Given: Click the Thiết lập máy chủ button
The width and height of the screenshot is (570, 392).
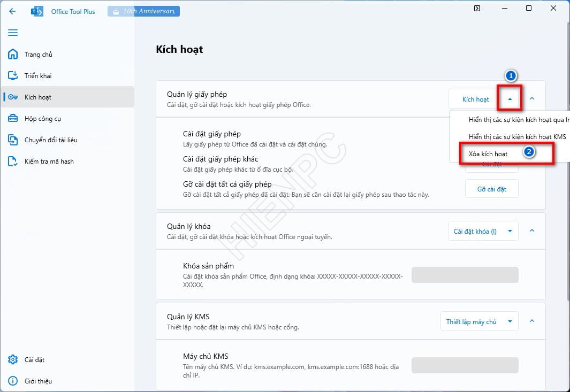Looking at the screenshot, I should pyautogui.click(x=471, y=321).
